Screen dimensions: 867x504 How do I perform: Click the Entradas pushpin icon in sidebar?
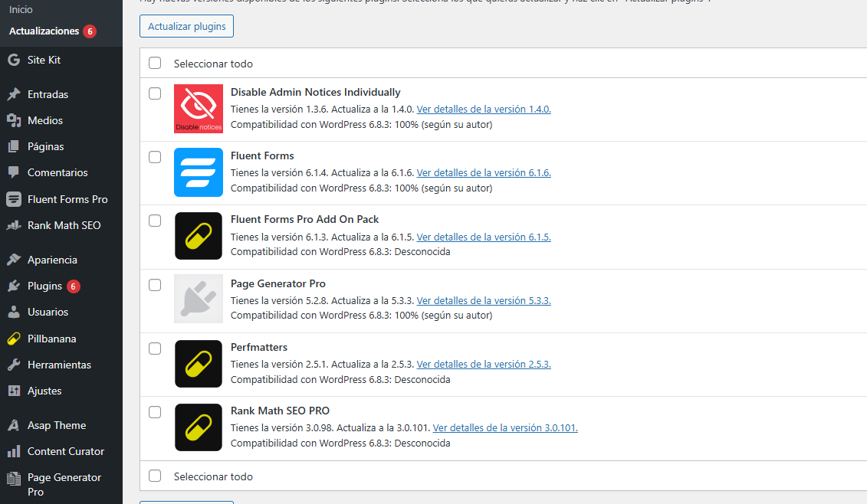pyautogui.click(x=14, y=94)
